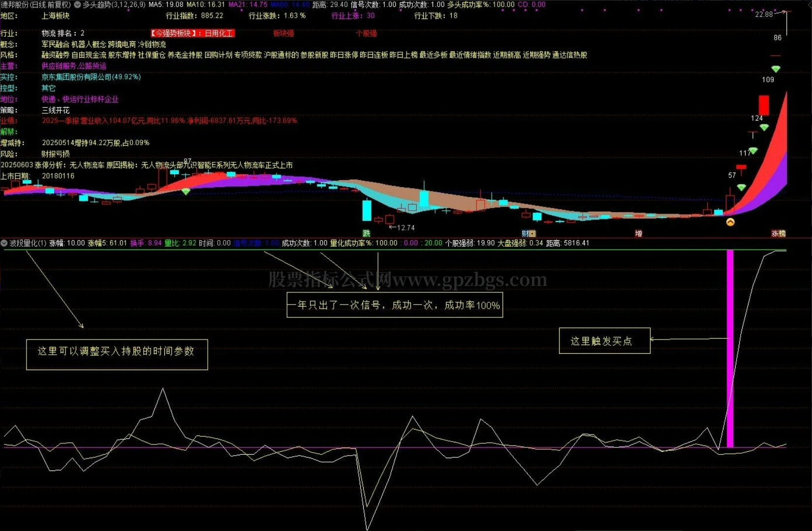Click the red 【今强势板块】: 日用化工 label
The image size is (812, 531).
[192, 33]
